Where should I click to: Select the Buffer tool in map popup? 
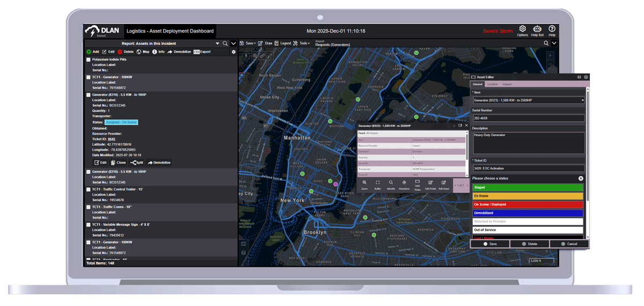[378, 183]
